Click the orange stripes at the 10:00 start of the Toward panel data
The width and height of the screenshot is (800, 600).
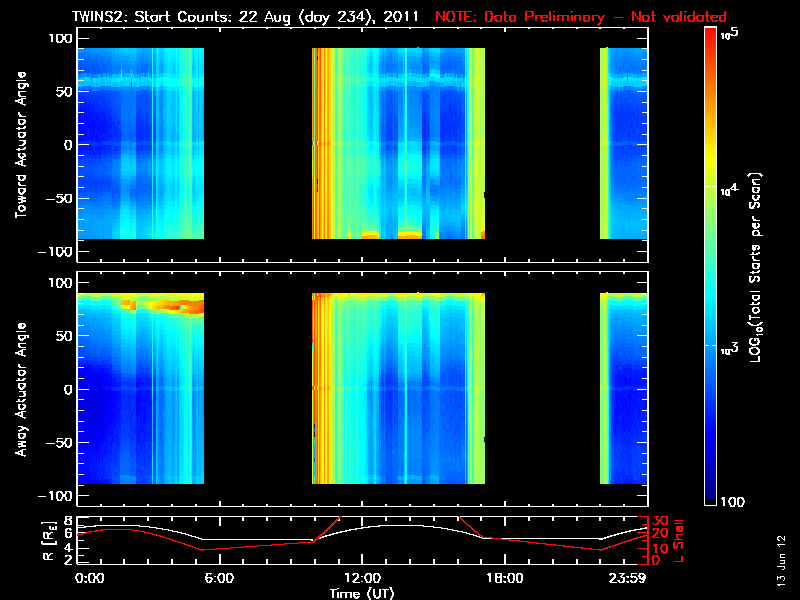click(x=320, y=143)
